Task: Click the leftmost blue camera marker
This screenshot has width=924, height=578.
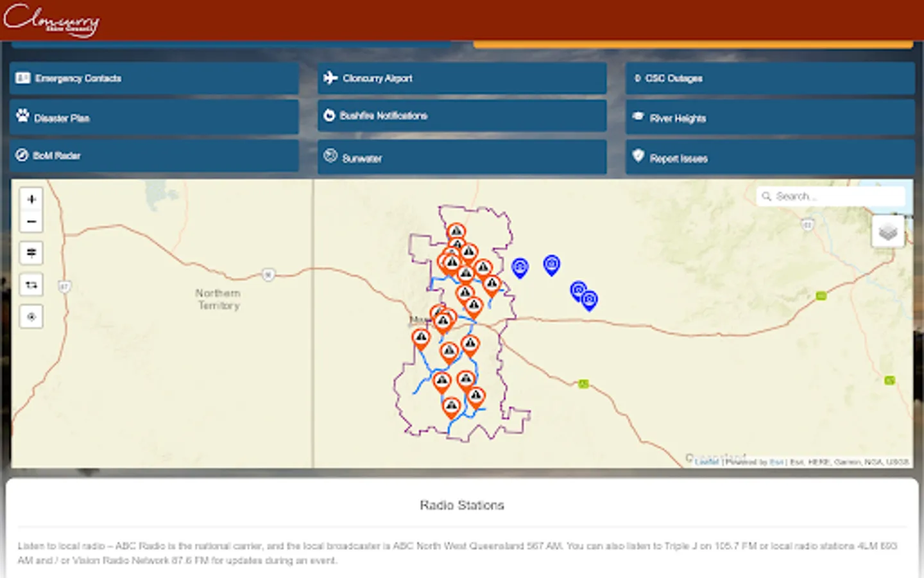Action: tap(520, 267)
